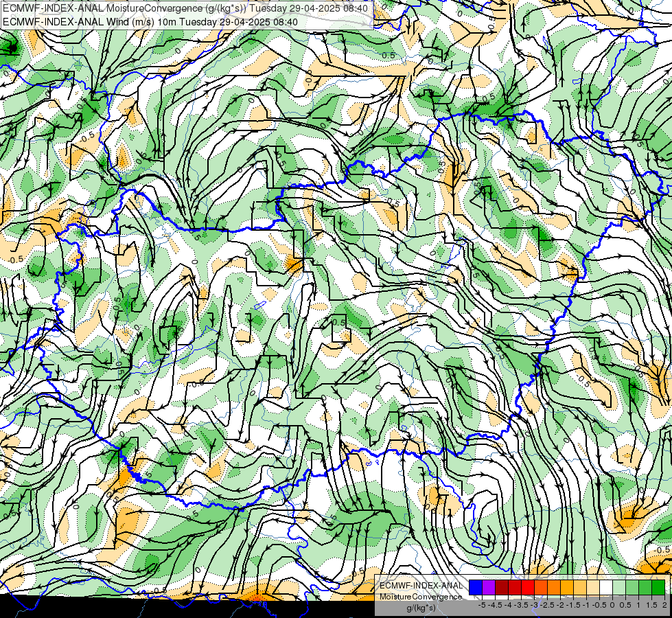Click the MoistureConvergence label in the legend
The width and height of the screenshot is (672, 618).
tap(421, 597)
